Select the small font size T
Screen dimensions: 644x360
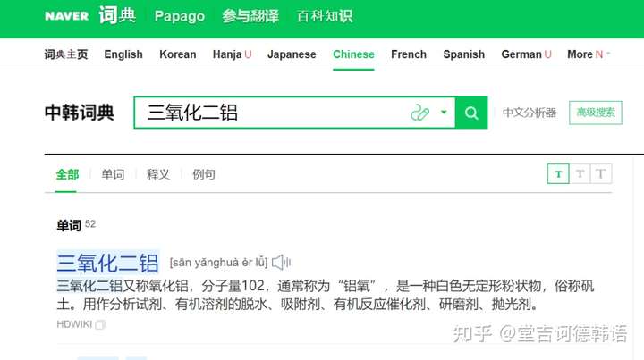[558, 174]
